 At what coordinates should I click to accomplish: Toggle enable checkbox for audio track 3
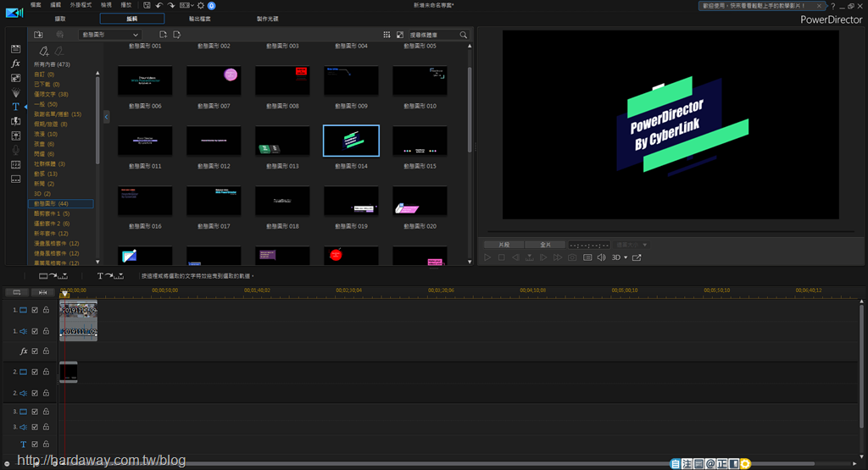35,427
